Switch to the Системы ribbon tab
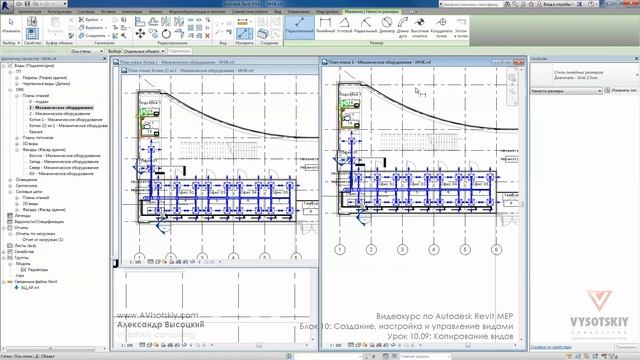 point(86,12)
